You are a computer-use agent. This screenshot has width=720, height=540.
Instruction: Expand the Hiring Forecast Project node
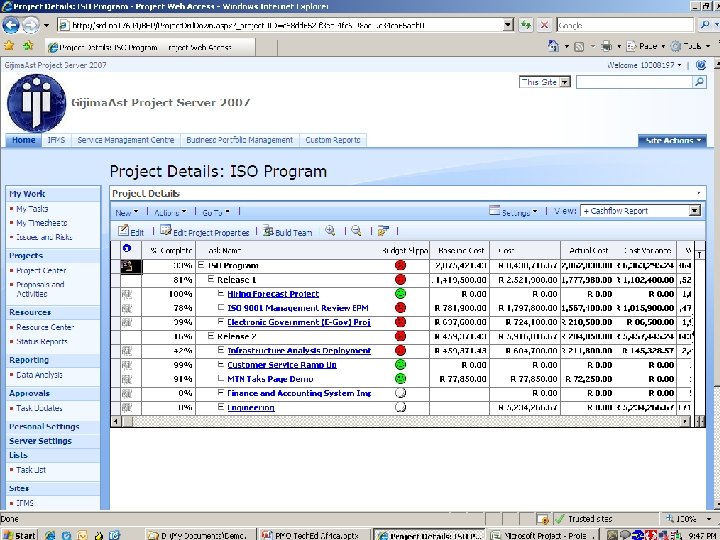221,293
